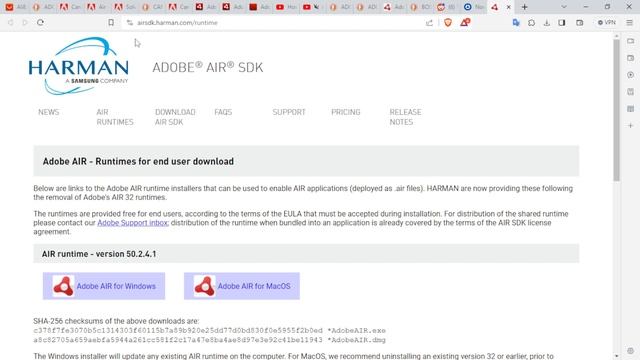Open sidebar settings gear at bottom
640x360 pixels.
pos(631,351)
